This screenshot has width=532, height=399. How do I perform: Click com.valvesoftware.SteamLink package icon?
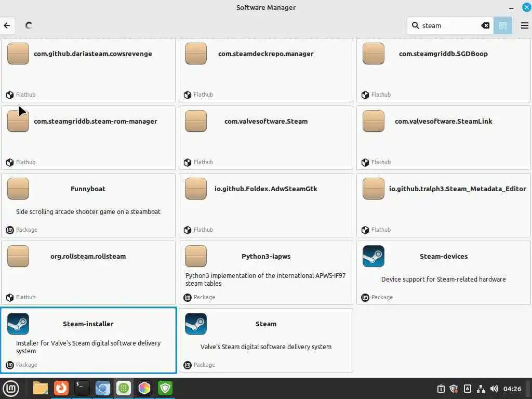pos(373,121)
